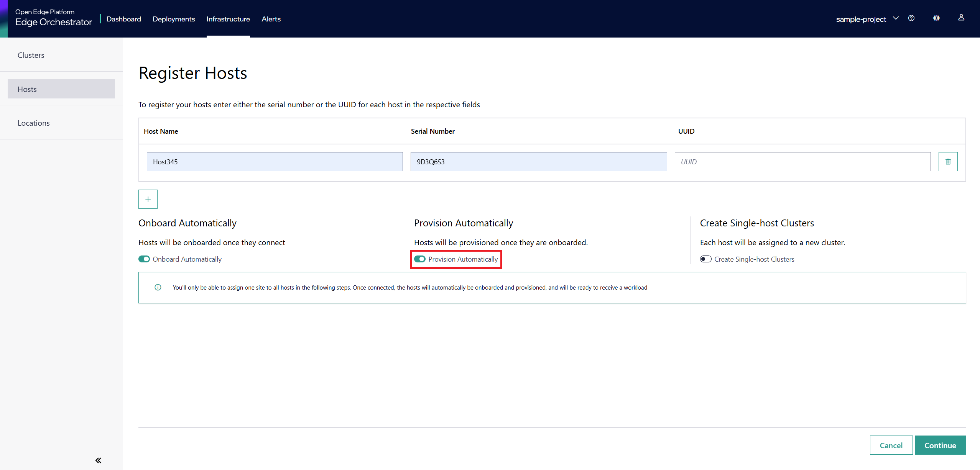Select Infrastructure in the top navigation
The height and width of the screenshot is (470, 980).
tap(228, 19)
